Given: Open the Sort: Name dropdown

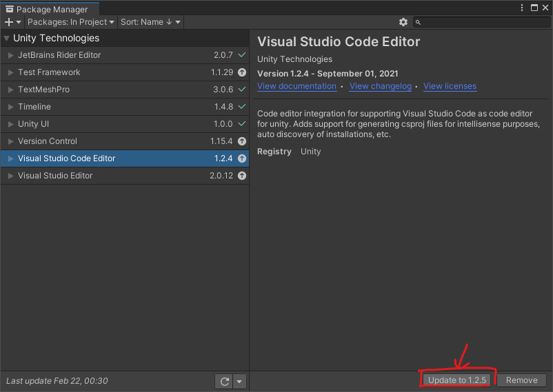Looking at the screenshot, I should [150, 22].
